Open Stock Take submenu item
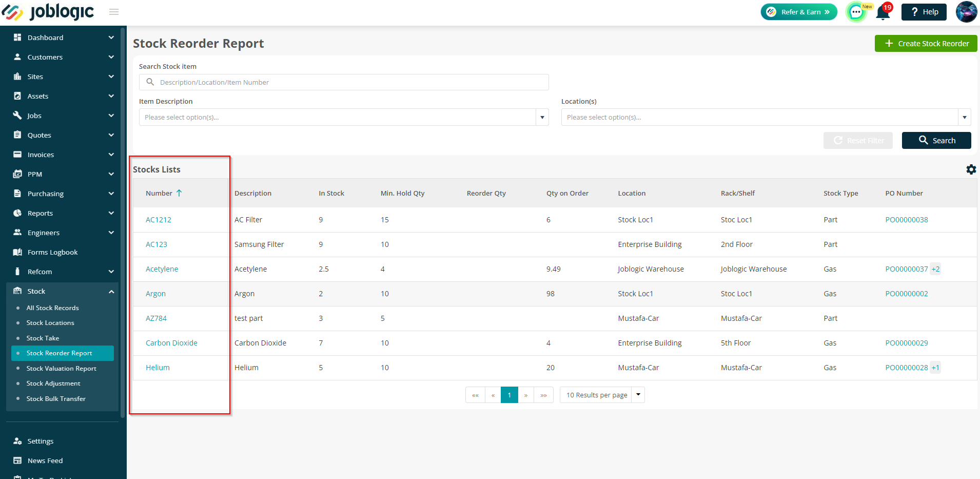 click(43, 338)
